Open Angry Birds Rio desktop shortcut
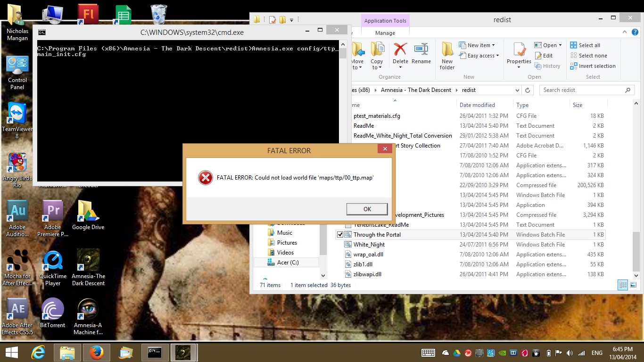Viewport: 644px width, 362px height. [17, 170]
